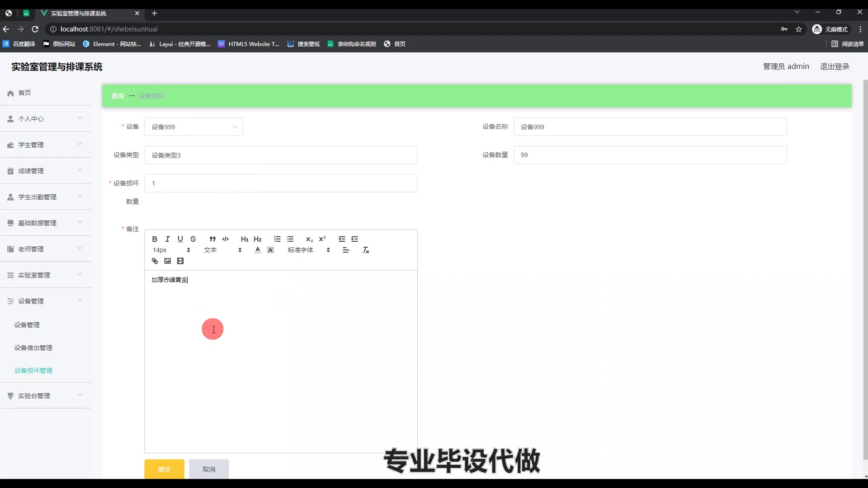Image resolution: width=868 pixels, height=488 pixels.
Task: Reload the browser page
Action: [x=35, y=29]
